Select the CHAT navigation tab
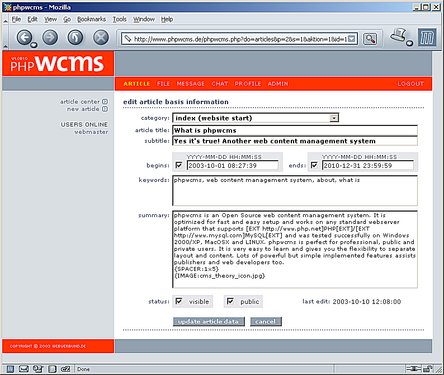 point(220,84)
